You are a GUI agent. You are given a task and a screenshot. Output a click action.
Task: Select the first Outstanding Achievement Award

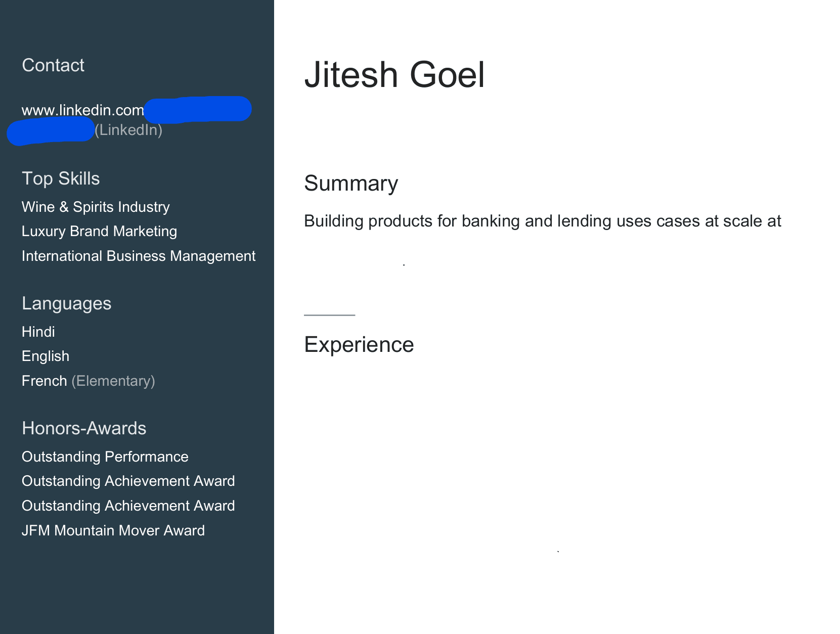click(x=128, y=481)
